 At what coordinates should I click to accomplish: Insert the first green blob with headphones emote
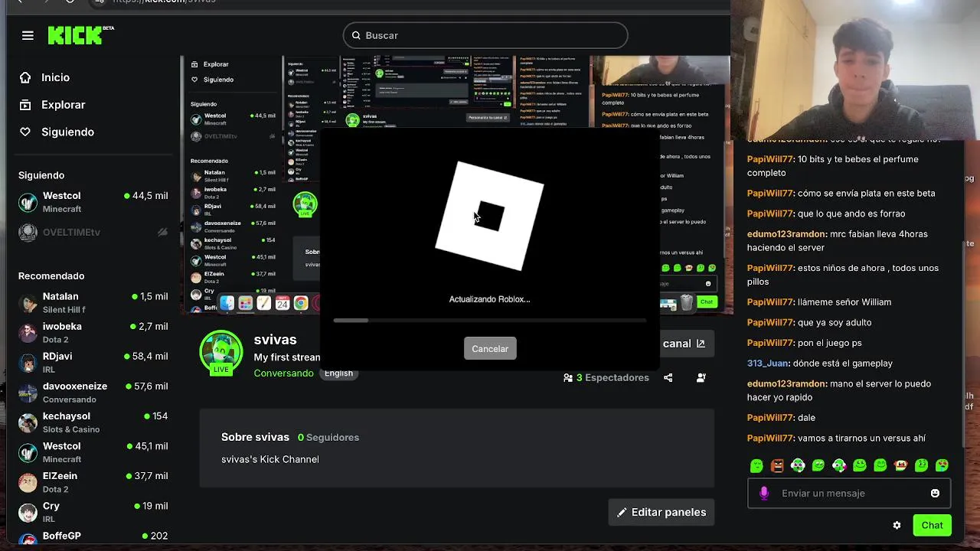pos(798,465)
